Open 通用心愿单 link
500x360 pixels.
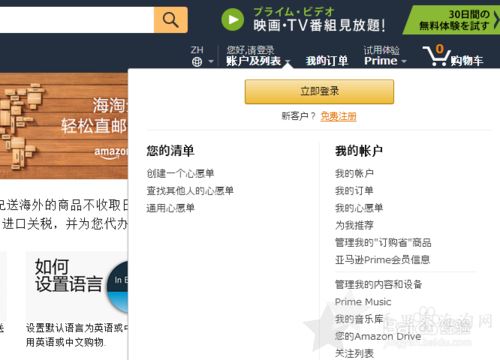(171, 208)
